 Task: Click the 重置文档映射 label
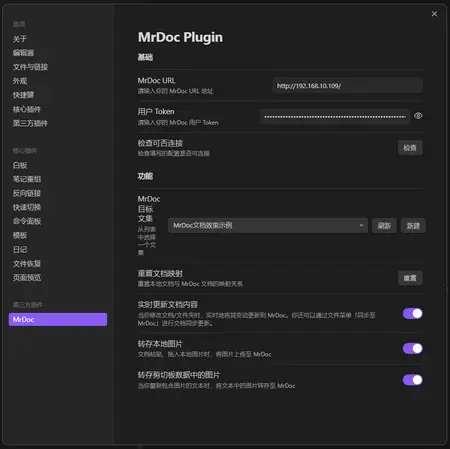[160, 274]
